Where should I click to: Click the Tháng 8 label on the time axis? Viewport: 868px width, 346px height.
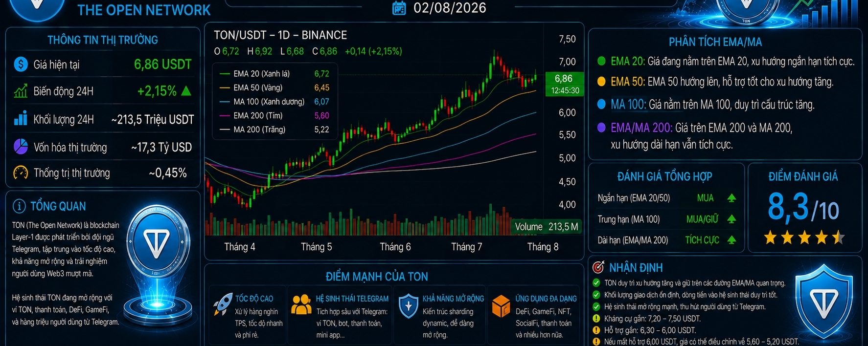[x=543, y=247]
